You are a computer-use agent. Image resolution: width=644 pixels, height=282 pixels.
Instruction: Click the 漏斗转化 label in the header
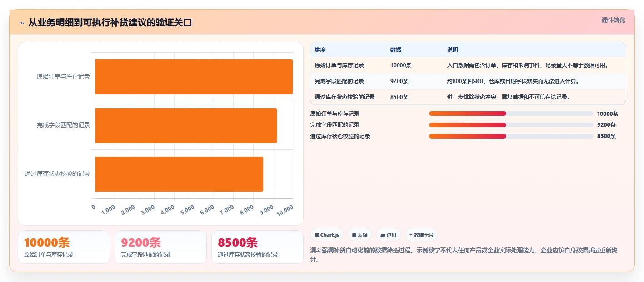[x=614, y=20]
